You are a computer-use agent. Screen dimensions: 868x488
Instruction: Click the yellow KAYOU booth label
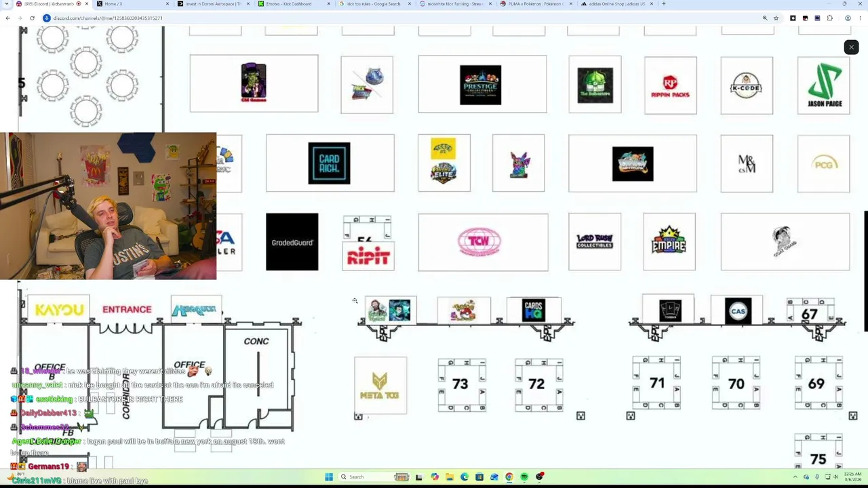pyautogui.click(x=59, y=310)
